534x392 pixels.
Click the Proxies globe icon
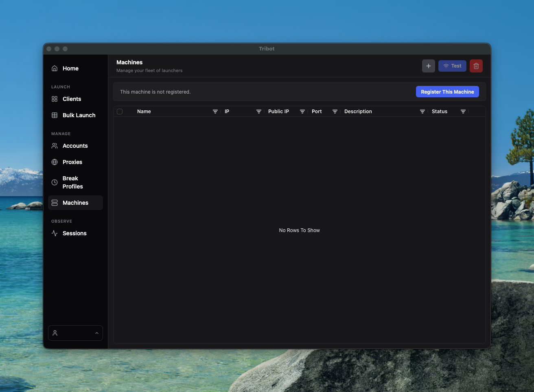pyautogui.click(x=55, y=162)
